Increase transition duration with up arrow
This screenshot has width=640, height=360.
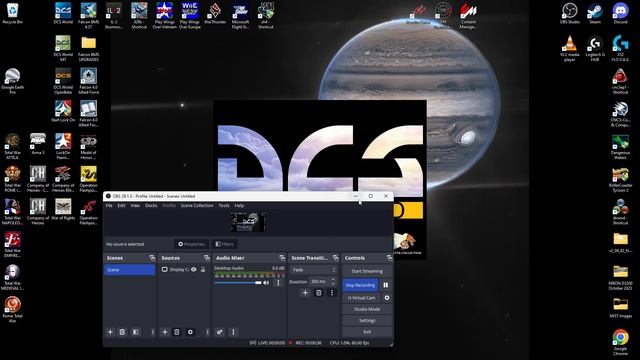coord(333,280)
